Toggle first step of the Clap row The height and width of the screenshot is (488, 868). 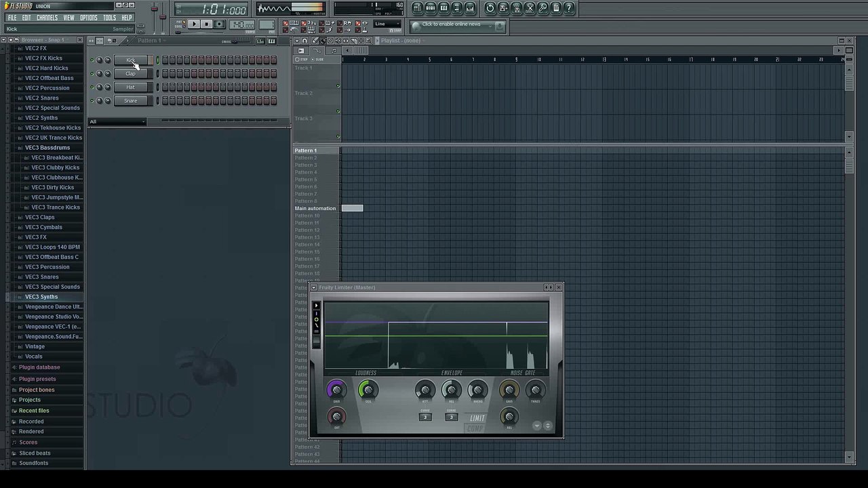pyautogui.click(x=165, y=74)
